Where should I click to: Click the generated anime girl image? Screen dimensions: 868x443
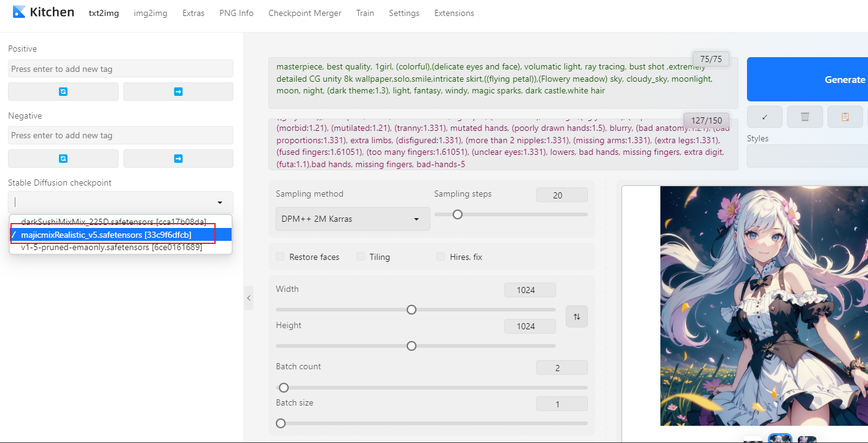tap(764, 306)
